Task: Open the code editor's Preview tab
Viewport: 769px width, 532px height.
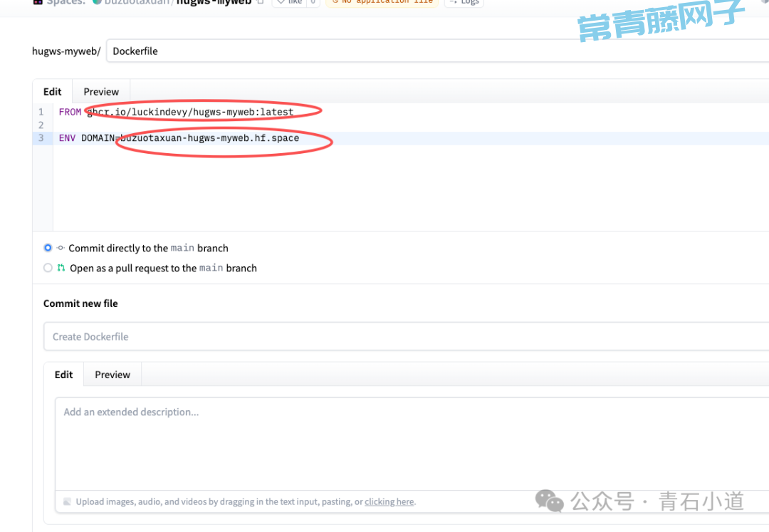Action: (x=101, y=92)
